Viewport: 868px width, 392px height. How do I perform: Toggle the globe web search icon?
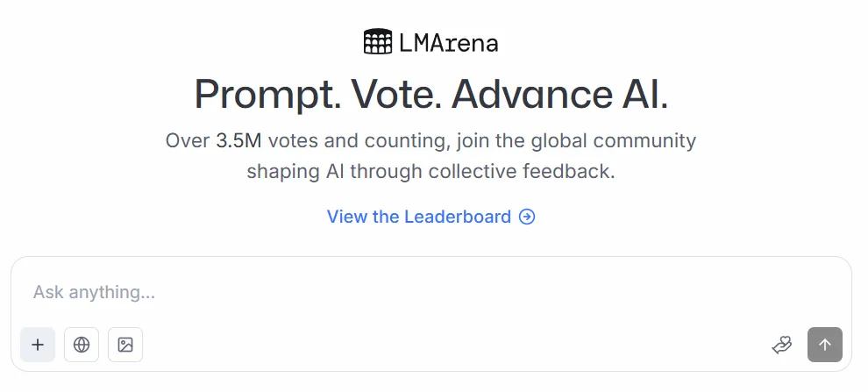(82, 345)
